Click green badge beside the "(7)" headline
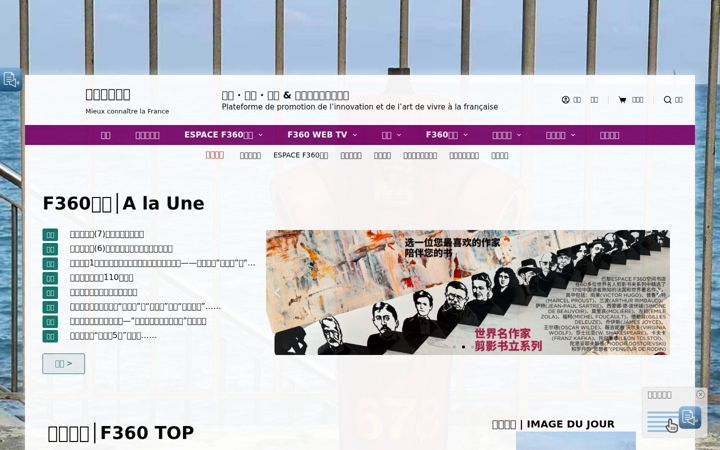The width and height of the screenshot is (720, 450). point(50,235)
